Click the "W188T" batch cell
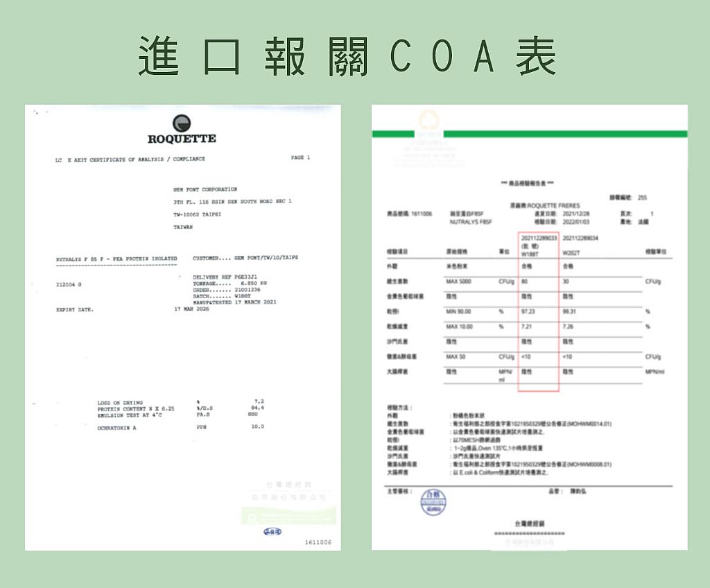Image resolution: width=710 pixels, height=588 pixels. tap(530, 254)
